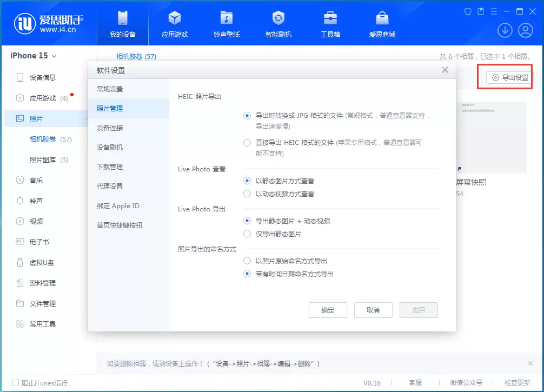Switch to 常规设置 in settings dialog
The height and width of the screenshot is (392, 544).
coord(129,89)
